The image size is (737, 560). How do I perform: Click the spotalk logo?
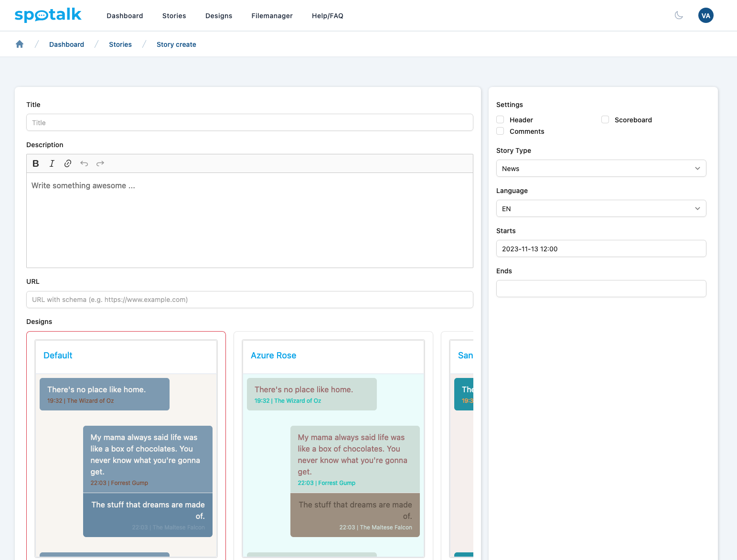point(48,15)
